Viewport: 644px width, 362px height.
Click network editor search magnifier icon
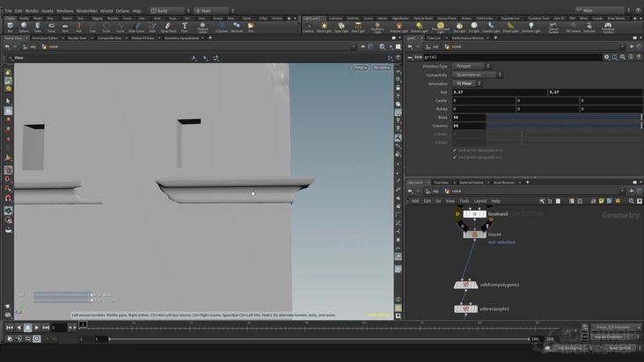tap(632, 201)
